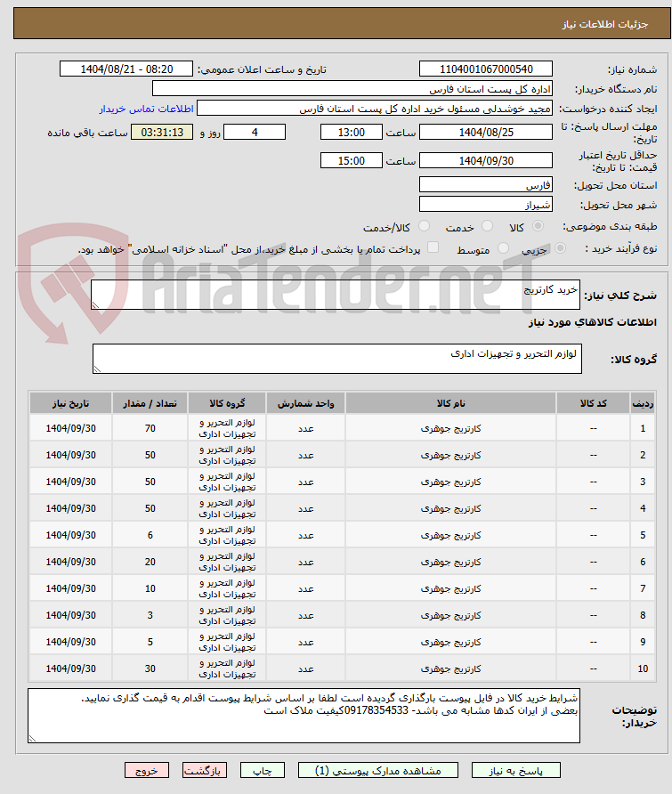Toggle the اسناد خزانه اسلامی payment checkbox
This screenshot has width=672, height=794.
433,247
